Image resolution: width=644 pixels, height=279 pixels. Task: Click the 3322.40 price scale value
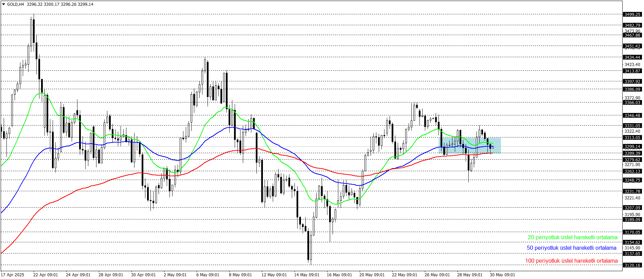tap(632, 131)
